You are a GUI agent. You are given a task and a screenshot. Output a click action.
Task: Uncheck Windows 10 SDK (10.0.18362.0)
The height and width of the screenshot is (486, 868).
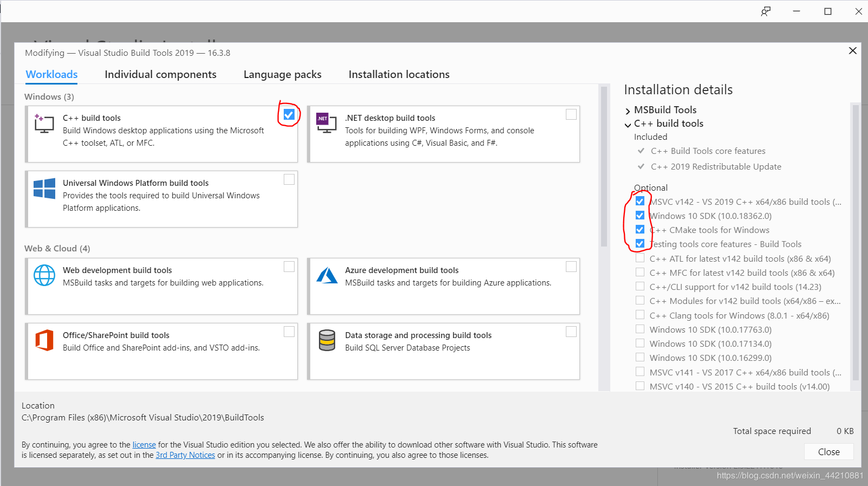coord(640,215)
